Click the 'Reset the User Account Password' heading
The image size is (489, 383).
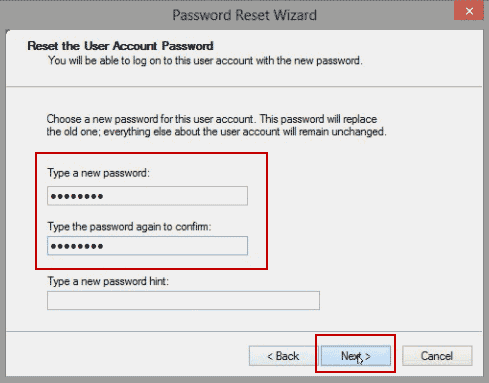pyautogui.click(x=120, y=46)
